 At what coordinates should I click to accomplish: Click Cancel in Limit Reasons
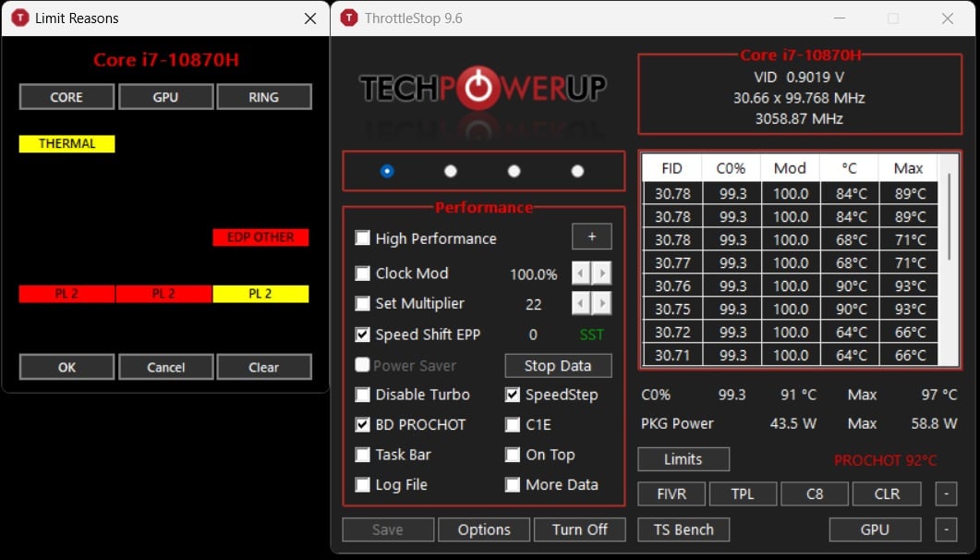click(165, 367)
